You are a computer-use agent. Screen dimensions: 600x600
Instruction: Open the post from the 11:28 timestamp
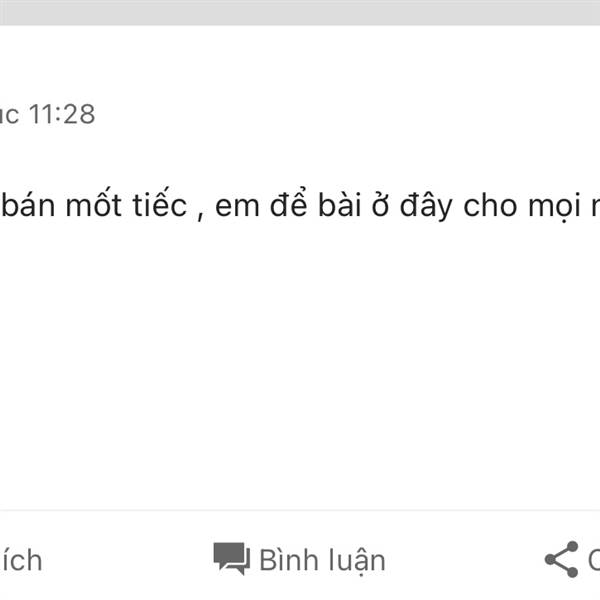click(62, 114)
